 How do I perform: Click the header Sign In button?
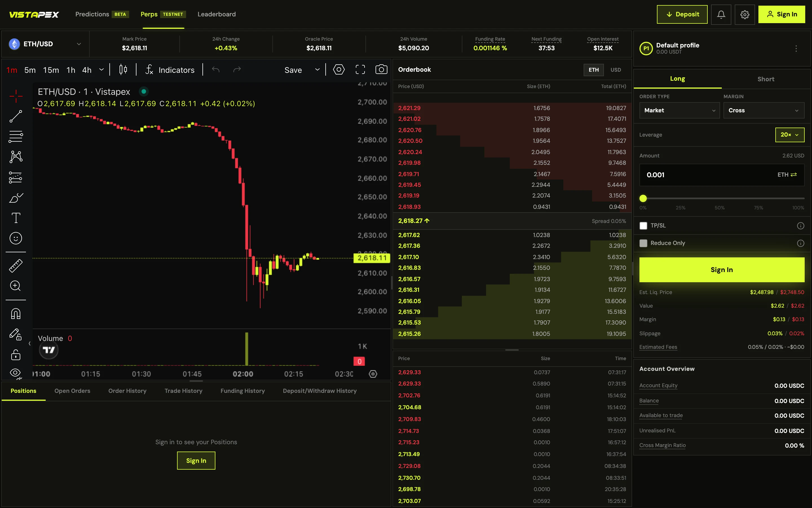click(x=782, y=14)
